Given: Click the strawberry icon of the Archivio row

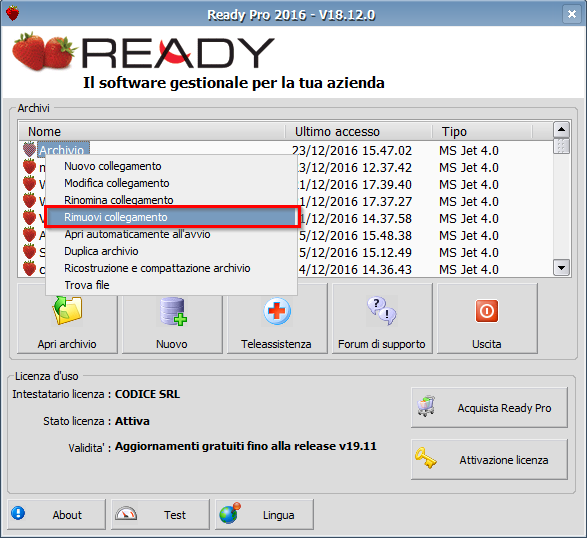Looking at the screenshot, I should 29,149.
